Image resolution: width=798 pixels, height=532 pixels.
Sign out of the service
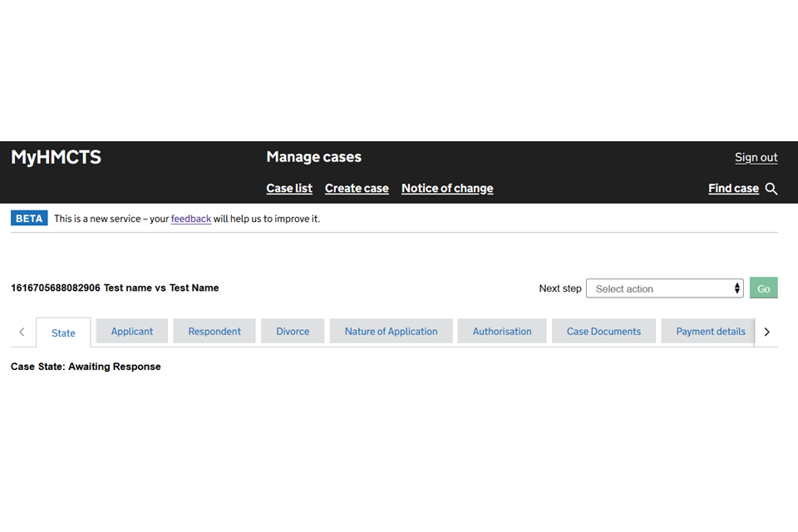coord(756,157)
